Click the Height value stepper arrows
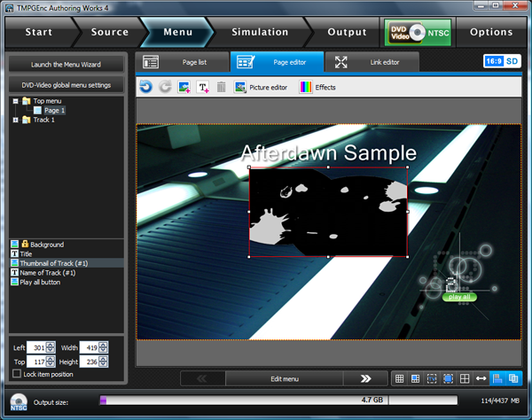This screenshot has width=532, height=420. [103, 362]
